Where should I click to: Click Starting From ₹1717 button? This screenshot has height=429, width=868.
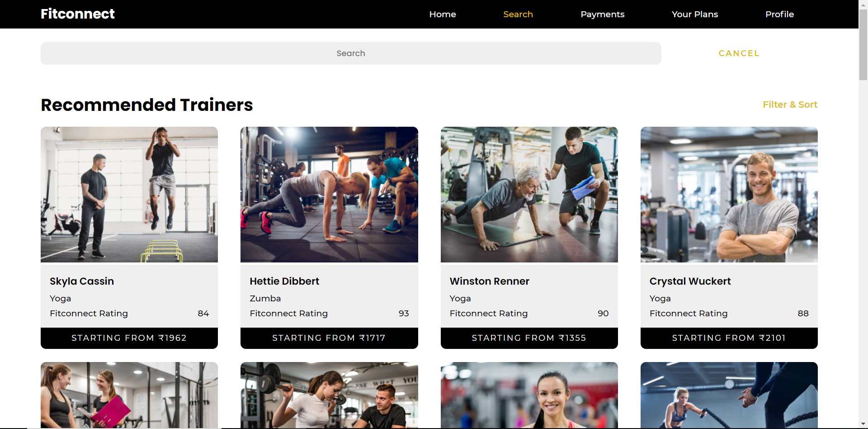tap(329, 338)
